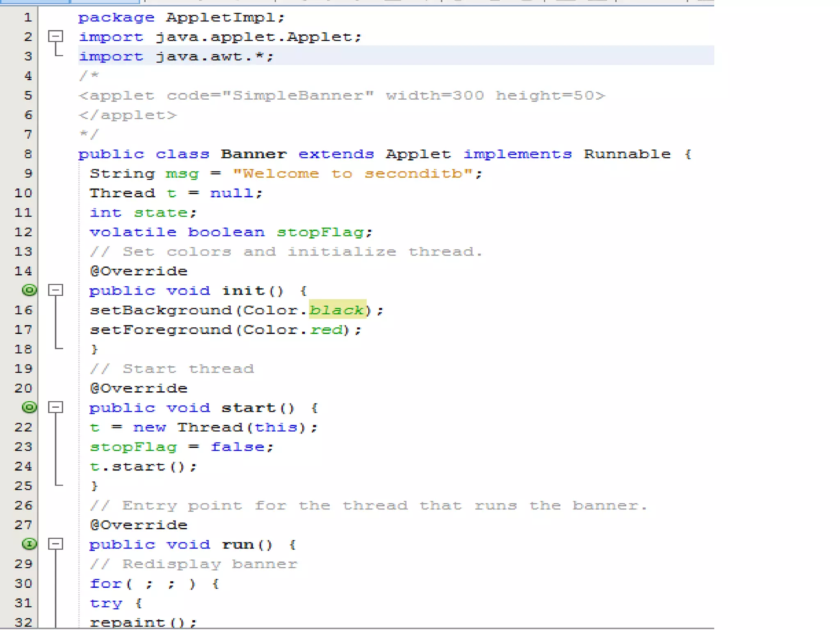Click the override glyph beside init() method
Image resolution: width=840 pixels, height=630 pixels.
[29, 290]
